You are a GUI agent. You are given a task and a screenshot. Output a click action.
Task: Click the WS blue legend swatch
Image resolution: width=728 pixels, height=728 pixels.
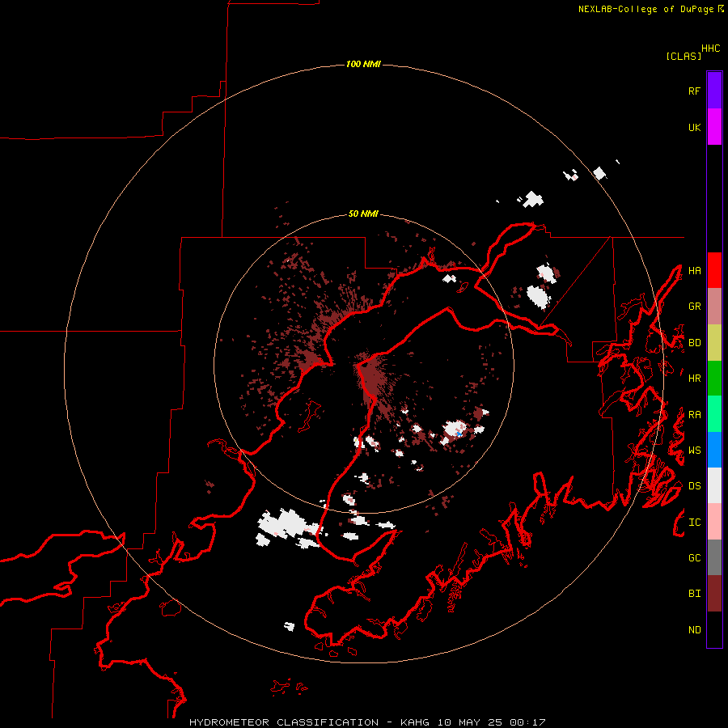[714, 450]
